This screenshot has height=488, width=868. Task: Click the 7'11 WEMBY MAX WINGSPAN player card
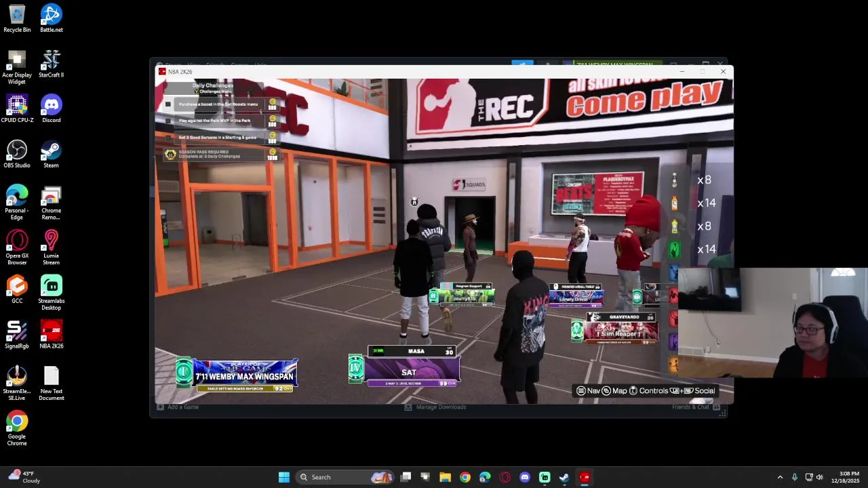pyautogui.click(x=237, y=375)
